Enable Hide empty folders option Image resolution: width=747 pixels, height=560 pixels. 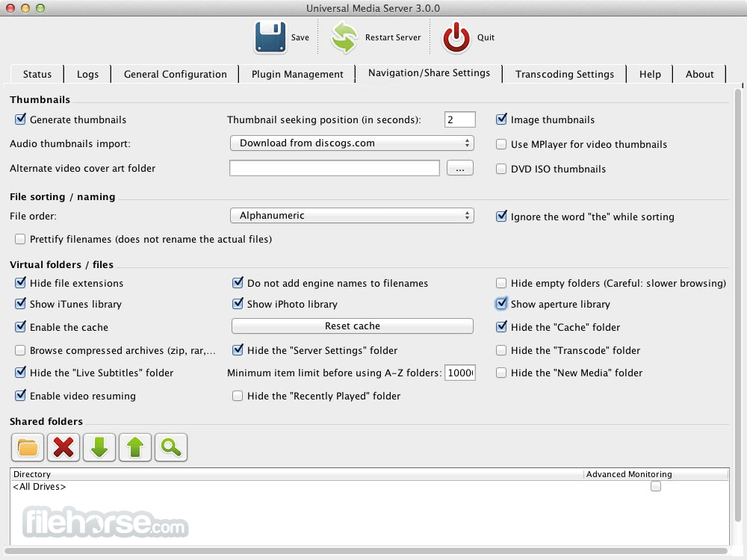[501, 283]
